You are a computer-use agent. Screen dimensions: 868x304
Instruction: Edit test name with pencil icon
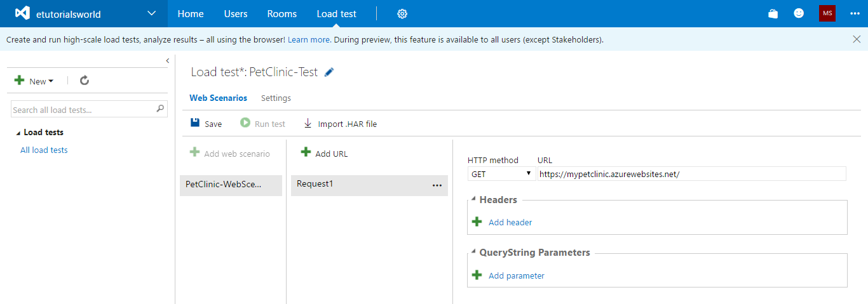329,72
